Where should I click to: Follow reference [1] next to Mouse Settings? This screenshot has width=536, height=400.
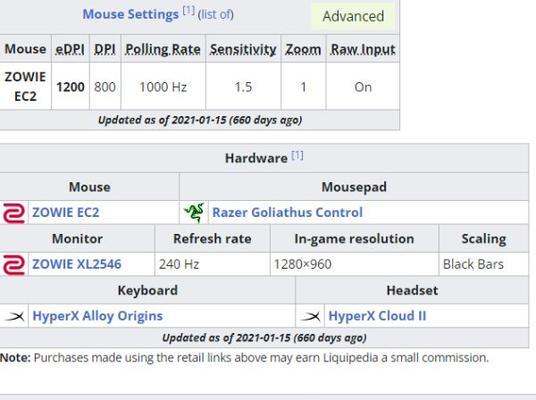pyautogui.click(x=188, y=11)
